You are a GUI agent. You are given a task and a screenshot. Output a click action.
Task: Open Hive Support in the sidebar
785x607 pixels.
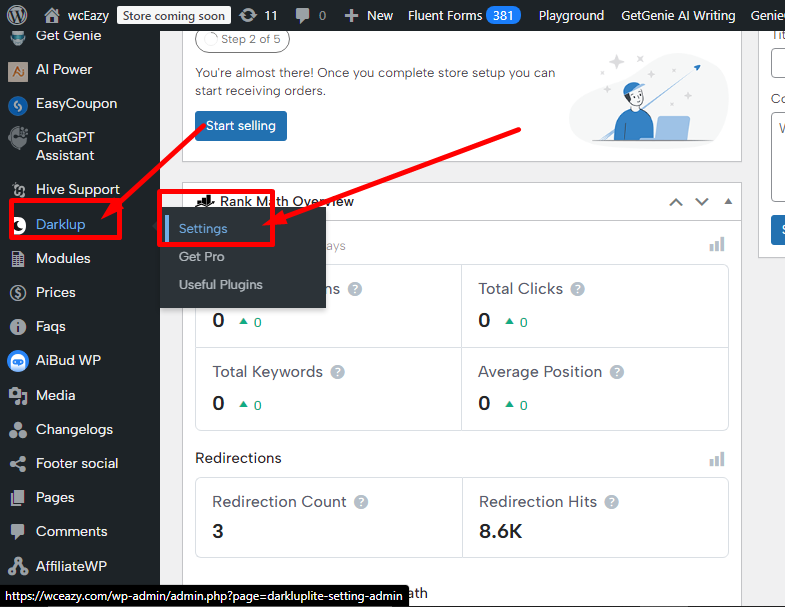78,190
